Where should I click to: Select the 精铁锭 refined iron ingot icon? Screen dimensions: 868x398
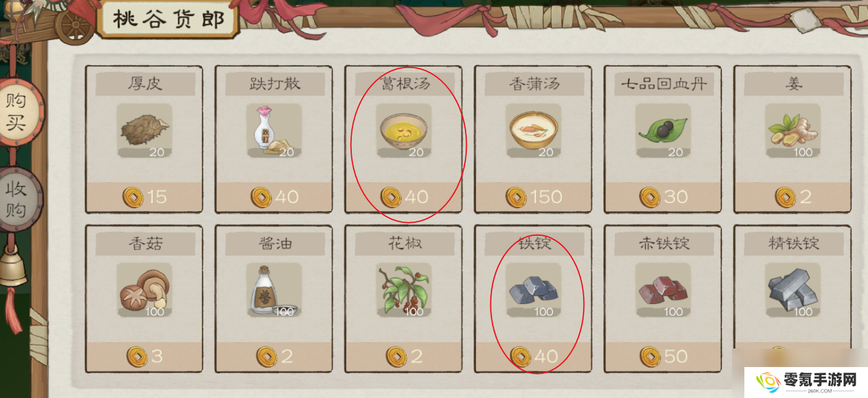click(793, 290)
